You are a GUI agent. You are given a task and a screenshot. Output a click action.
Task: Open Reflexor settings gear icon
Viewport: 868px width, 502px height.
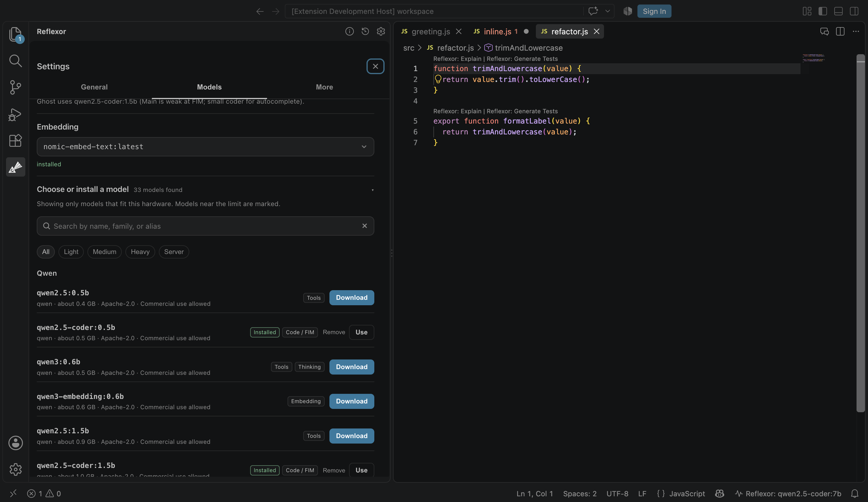381,31
